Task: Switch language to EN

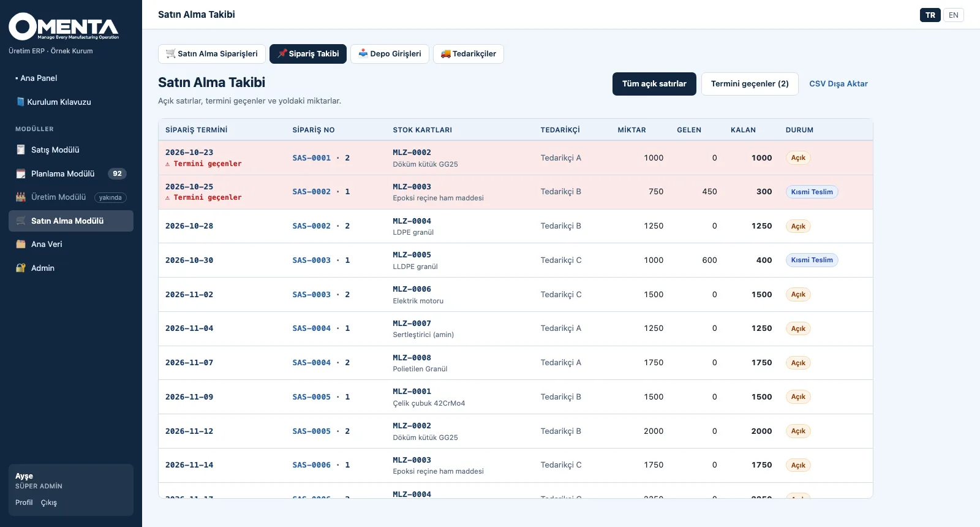Action: coord(954,15)
